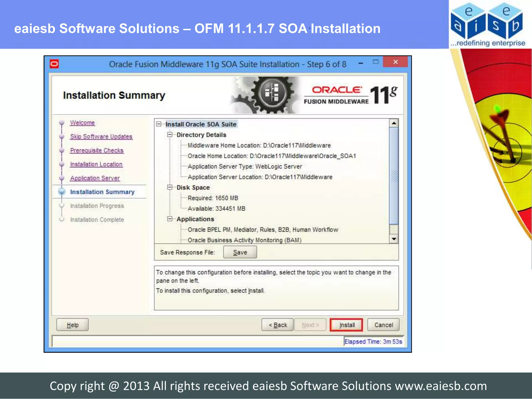
Task: Maximize the installer window
Action: tap(375, 62)
